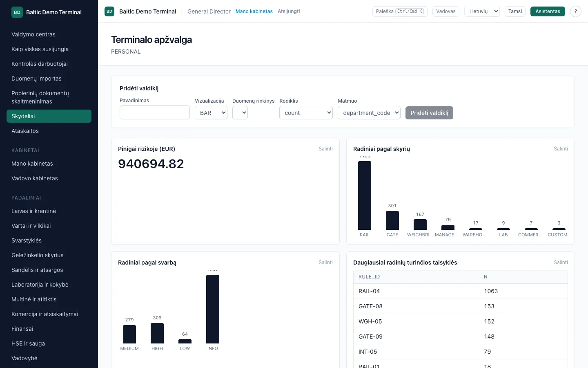Viewport: 588px width, 368px height.
Task: Go to Laivas ir krantinė department
Action: (49, 211)
